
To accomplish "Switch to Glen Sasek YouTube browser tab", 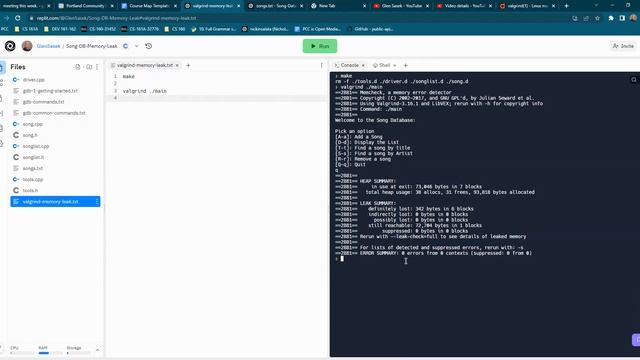I will pyautogui.click(x=402, y=6).
